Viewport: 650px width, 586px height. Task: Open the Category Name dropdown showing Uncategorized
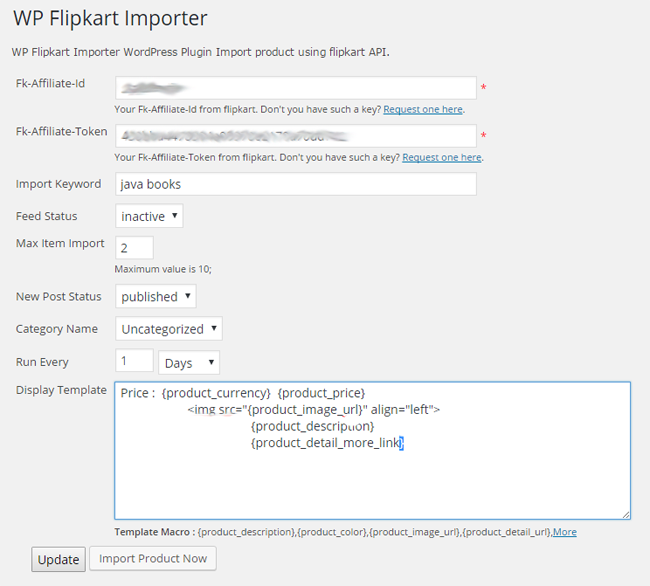tap(168, 329)
